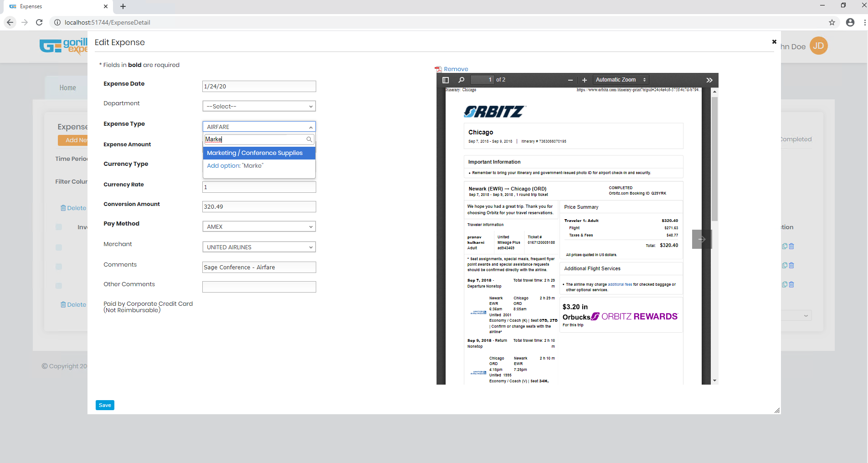
Task: Reload the current browser page
Action: [39, 22]
